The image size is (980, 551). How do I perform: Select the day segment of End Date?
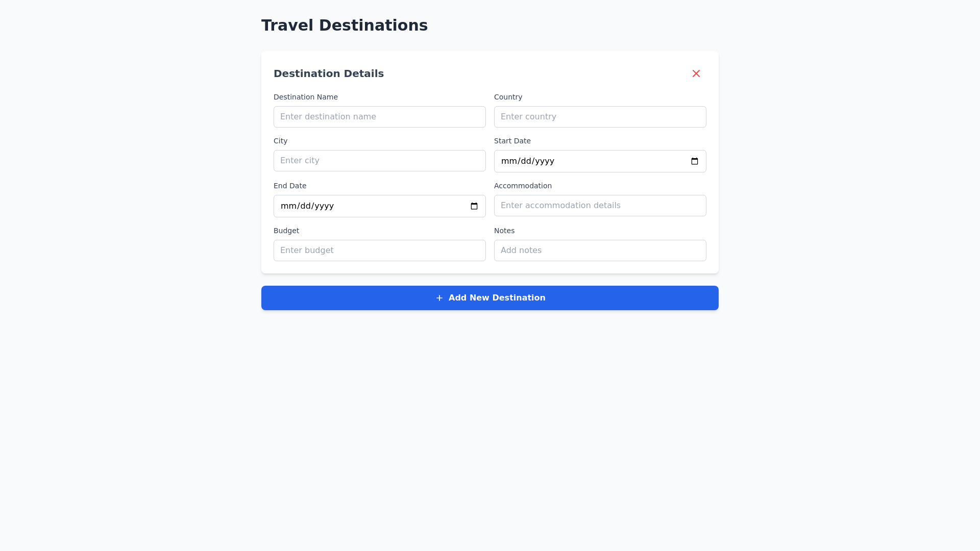click(305, 206)
